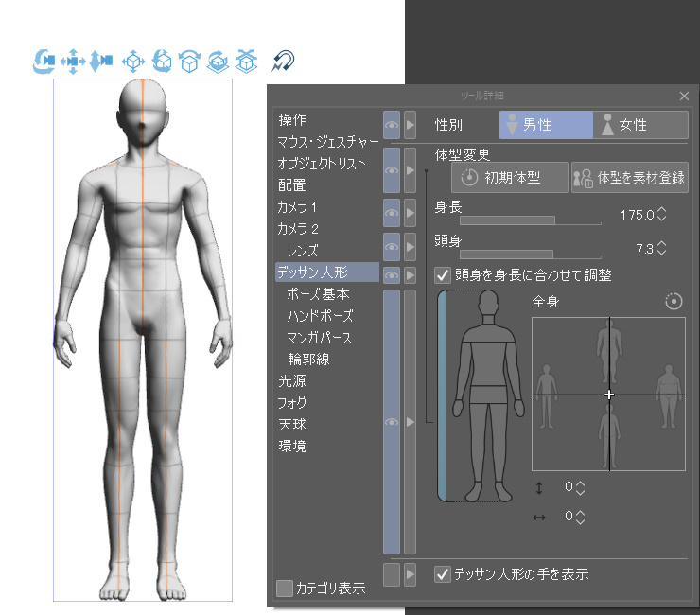Reset body with 初期体型 button

coord(501,177)
